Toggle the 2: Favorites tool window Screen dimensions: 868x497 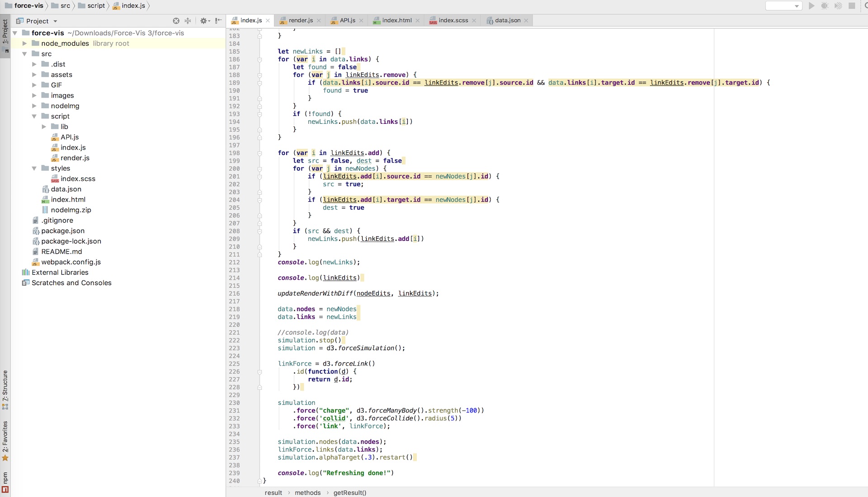point(5,441)
